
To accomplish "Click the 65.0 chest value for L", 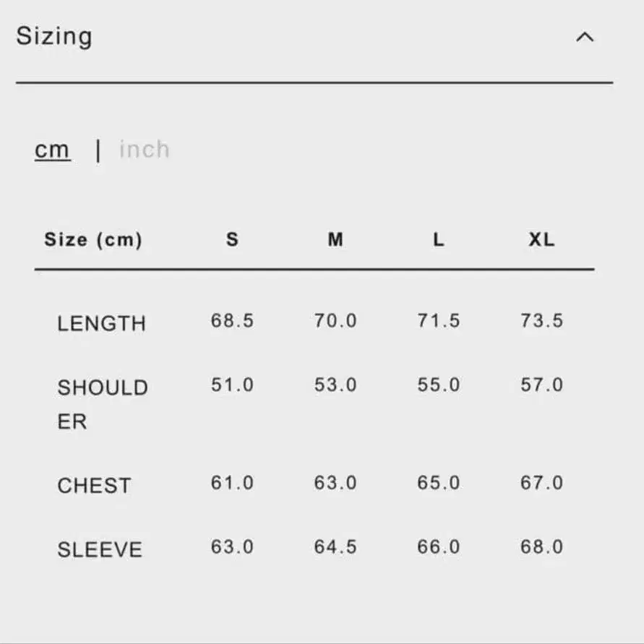I will tap(439, 483).
